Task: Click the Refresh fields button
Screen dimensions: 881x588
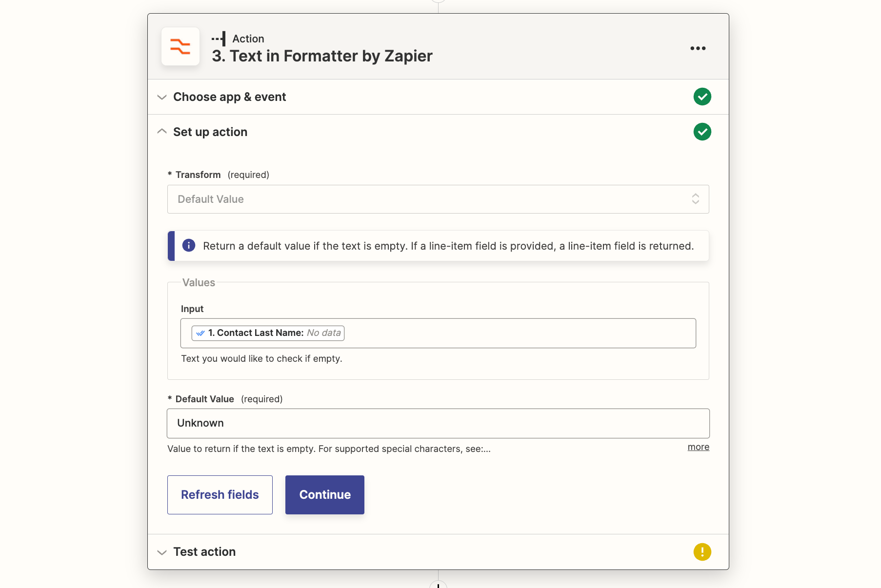Action: pos(220,494)
